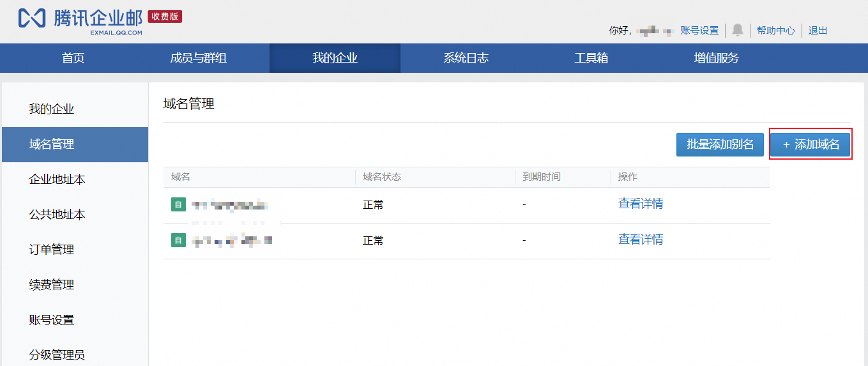Open the 帮助中心 link
868x366 pixels.
click(x=775, y=30)
